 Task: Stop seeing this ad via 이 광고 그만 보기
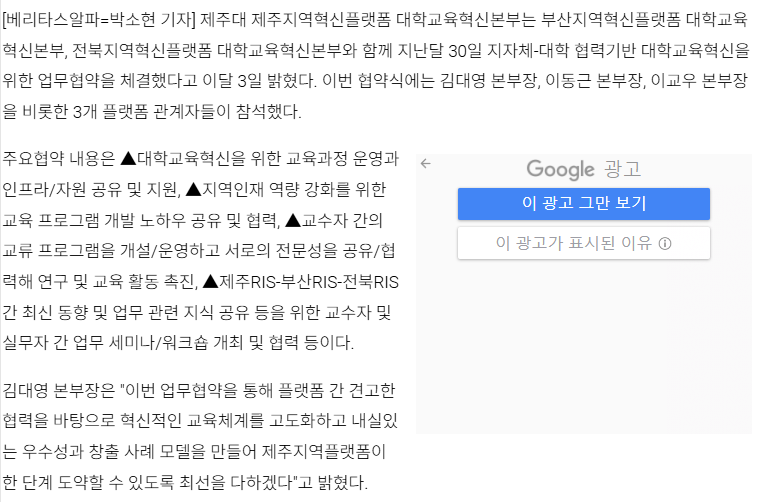point(584,204)
